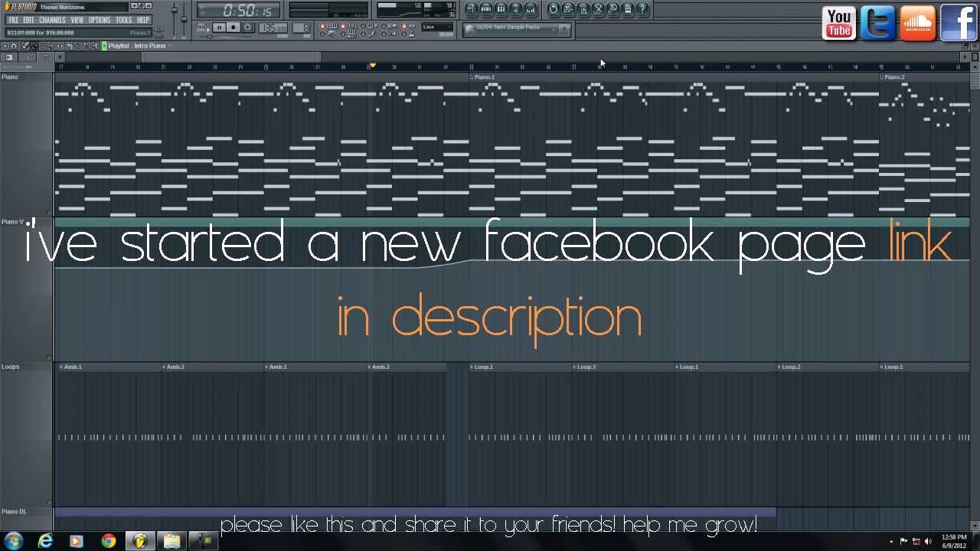Open the piano roll shortcut icon
The height and width of the screenshot is (551, 980).
pyautogui.click(x=501, y=9)
